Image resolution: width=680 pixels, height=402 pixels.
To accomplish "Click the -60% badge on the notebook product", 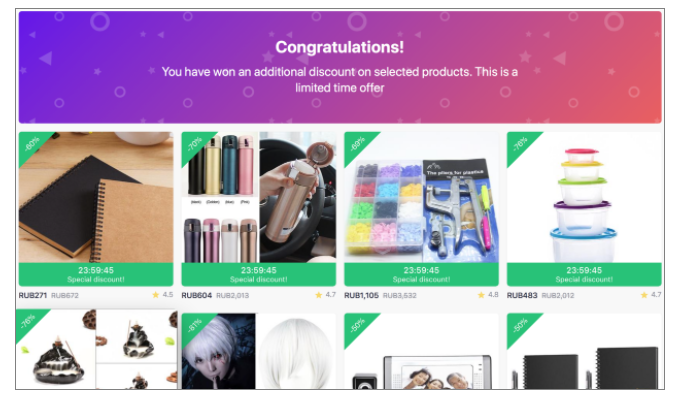I will tap(32, 144).
